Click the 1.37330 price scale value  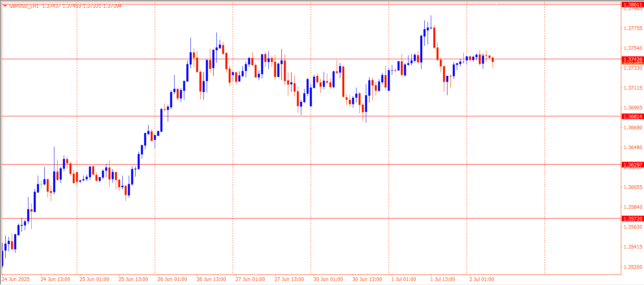[x=633, y=68]
